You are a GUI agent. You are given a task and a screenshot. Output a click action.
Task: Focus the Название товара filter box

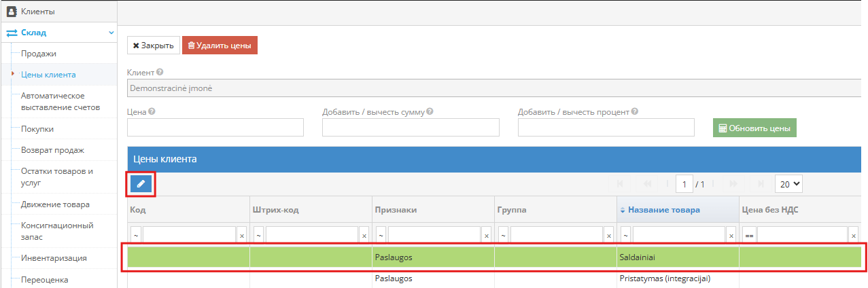point(679,235)
